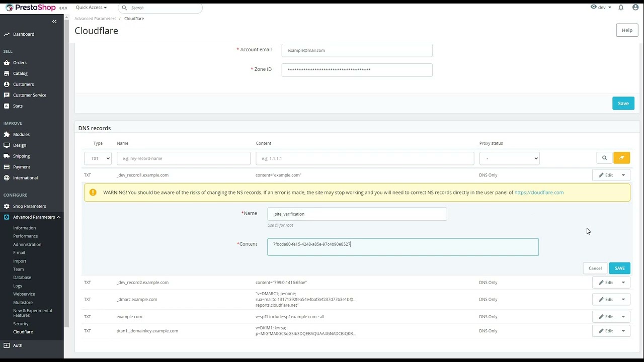Edit the titan1._domainkey.example.com record

point(605,331)
